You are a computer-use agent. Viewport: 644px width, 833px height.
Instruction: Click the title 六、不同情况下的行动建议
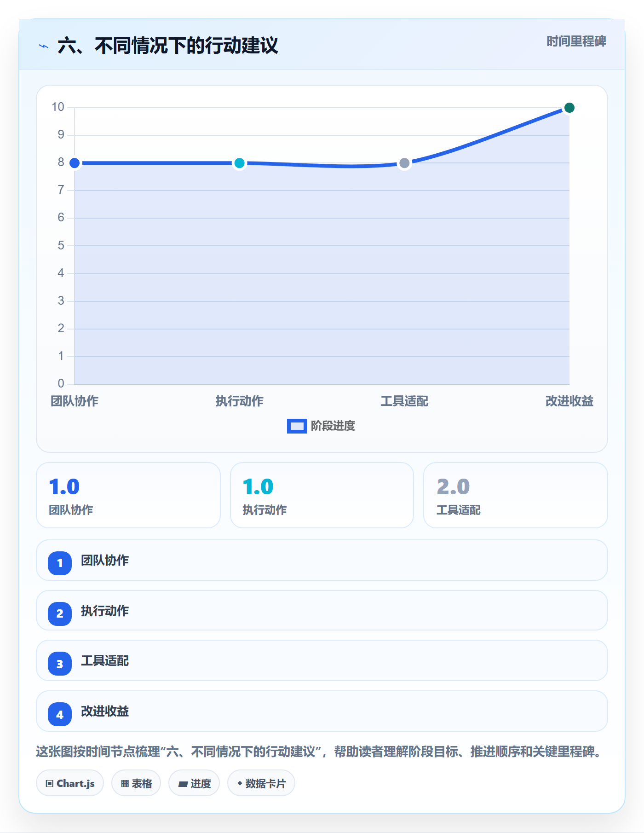(x=168, y=46)
